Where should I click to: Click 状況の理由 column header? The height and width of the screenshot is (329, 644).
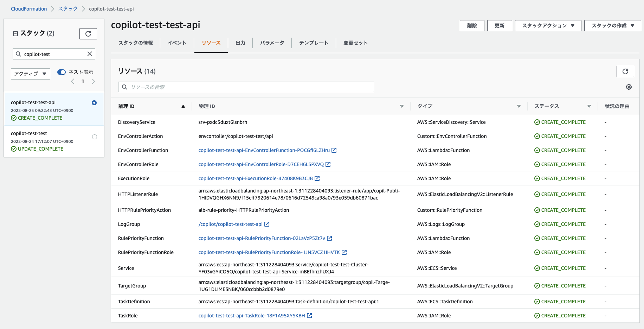[617, 106]
